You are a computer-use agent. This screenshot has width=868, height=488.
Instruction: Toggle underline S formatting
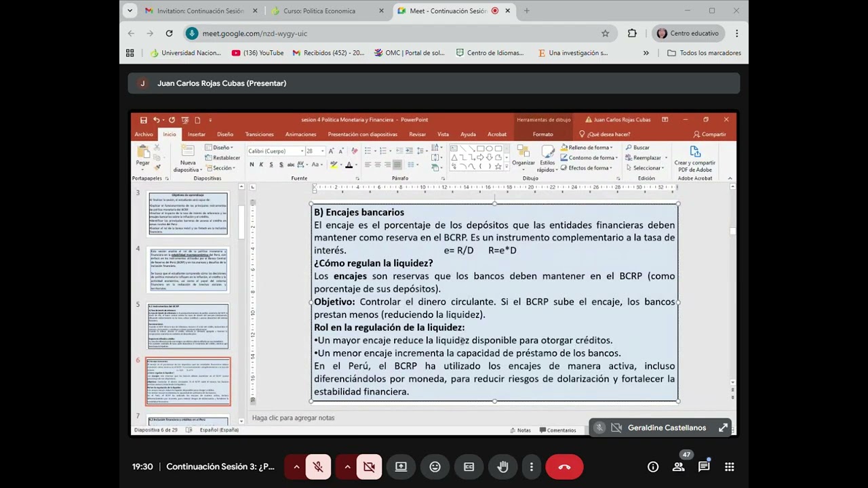pyautogui.click(x=271, y=165)
